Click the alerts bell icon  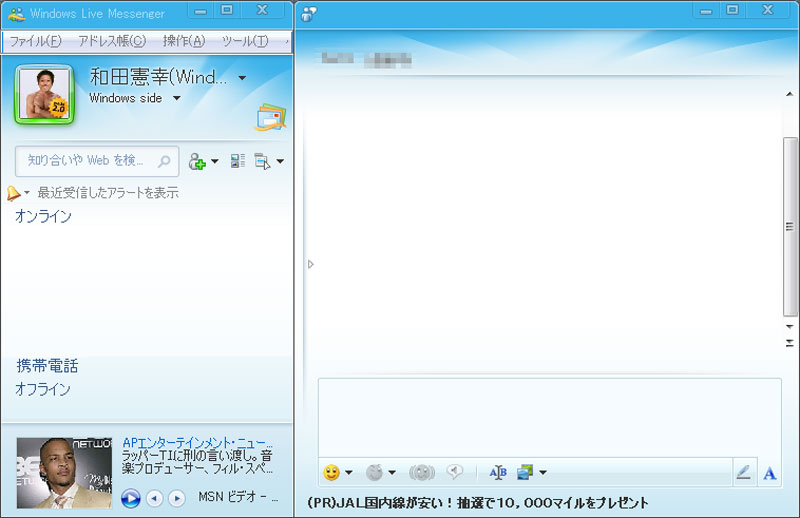[13, 193]
